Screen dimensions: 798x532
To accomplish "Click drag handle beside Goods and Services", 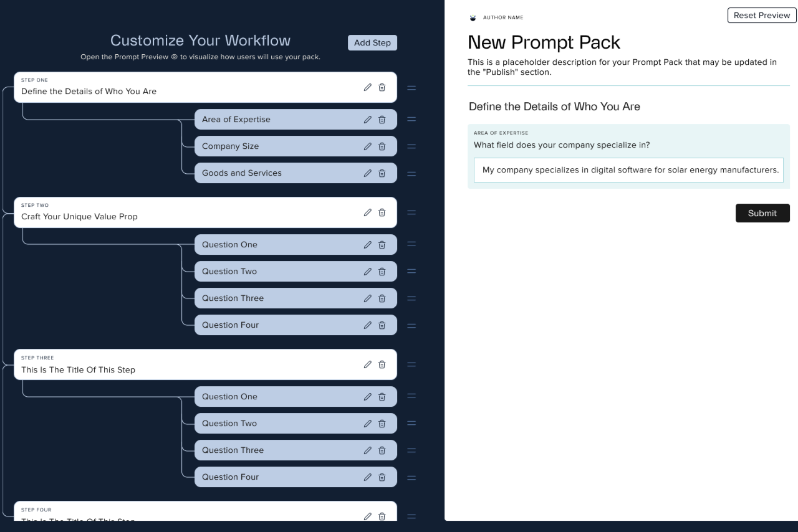I will [x=411, y=174].
